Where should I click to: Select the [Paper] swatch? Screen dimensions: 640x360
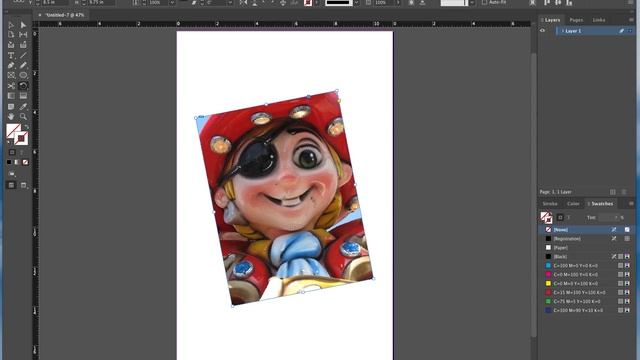pos(587,248)
